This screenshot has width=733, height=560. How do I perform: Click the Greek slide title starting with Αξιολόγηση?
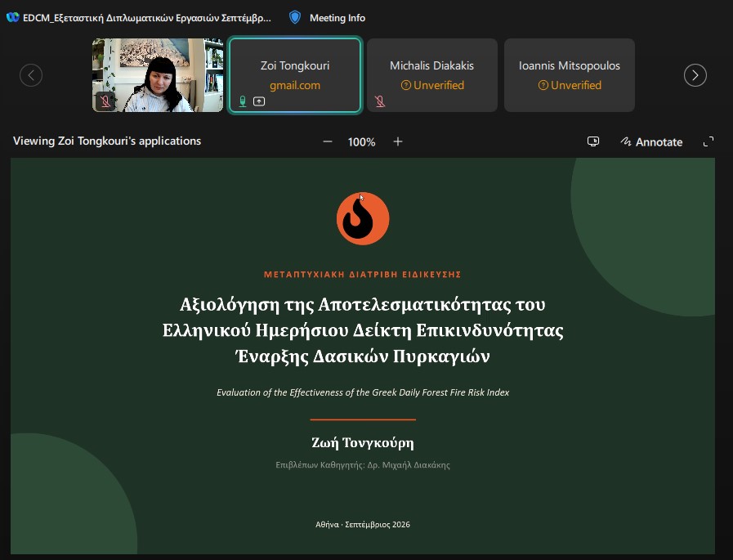tap(363, 330)
